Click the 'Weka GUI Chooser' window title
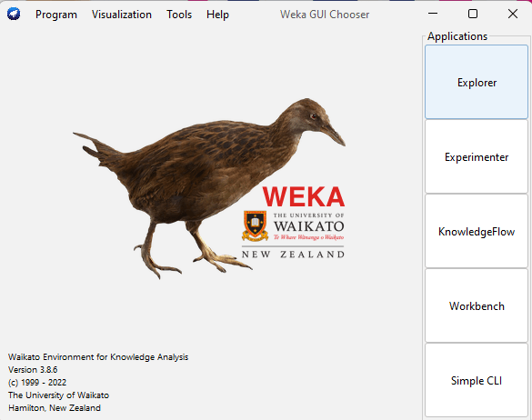The image size is (532, 420). point(325,15)
